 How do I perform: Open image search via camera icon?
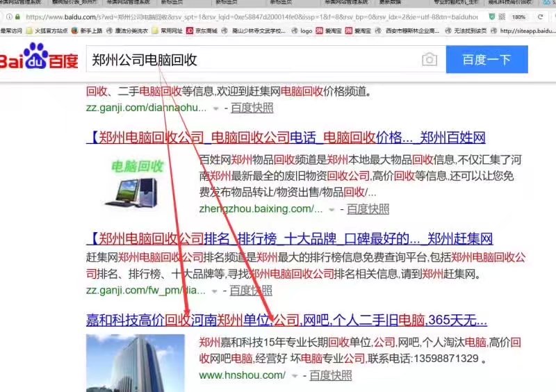tap(430, 60)
